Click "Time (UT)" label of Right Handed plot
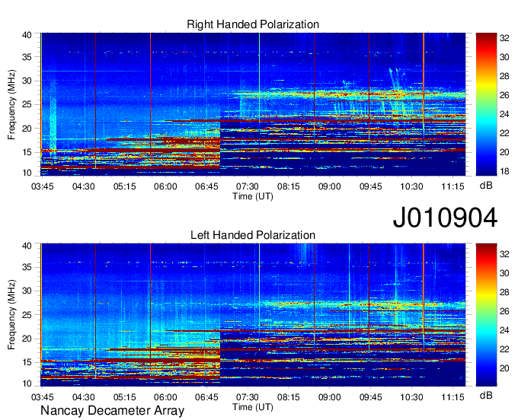Image resolution: width=518 pixels, height=420 pixels. [253, 196]
